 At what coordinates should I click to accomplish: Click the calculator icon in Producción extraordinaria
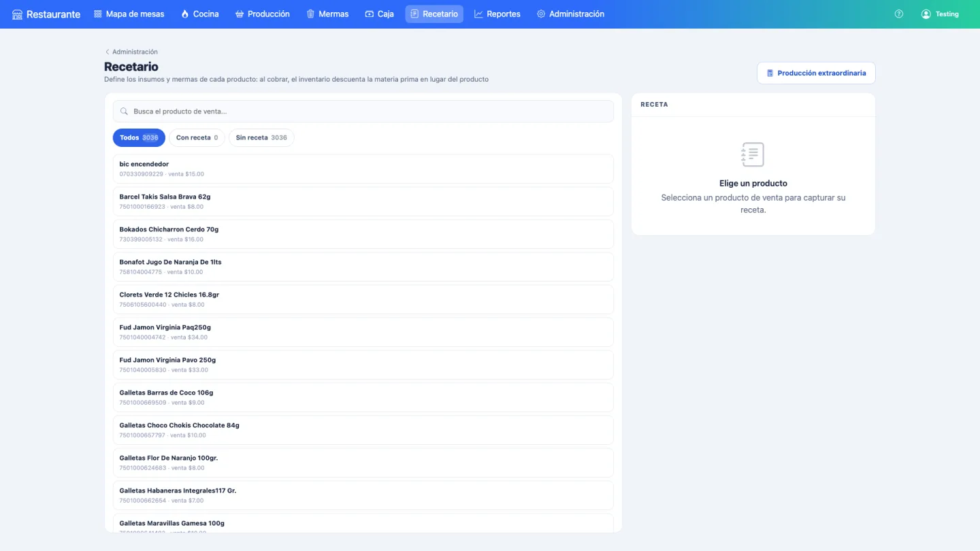pos(770,73)
